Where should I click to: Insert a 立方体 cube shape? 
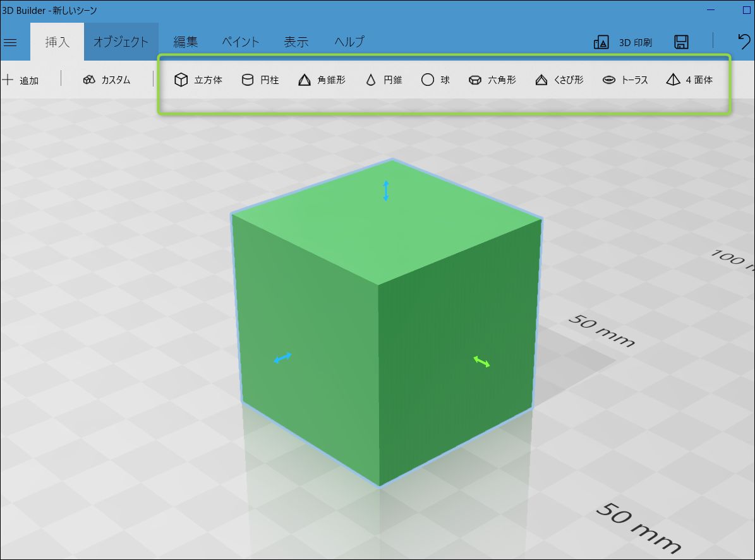(x=198, y=80)
